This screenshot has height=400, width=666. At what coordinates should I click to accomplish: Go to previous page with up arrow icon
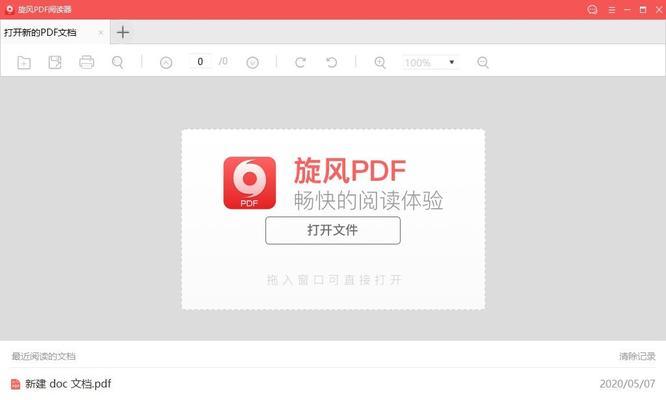click(166, 63)
